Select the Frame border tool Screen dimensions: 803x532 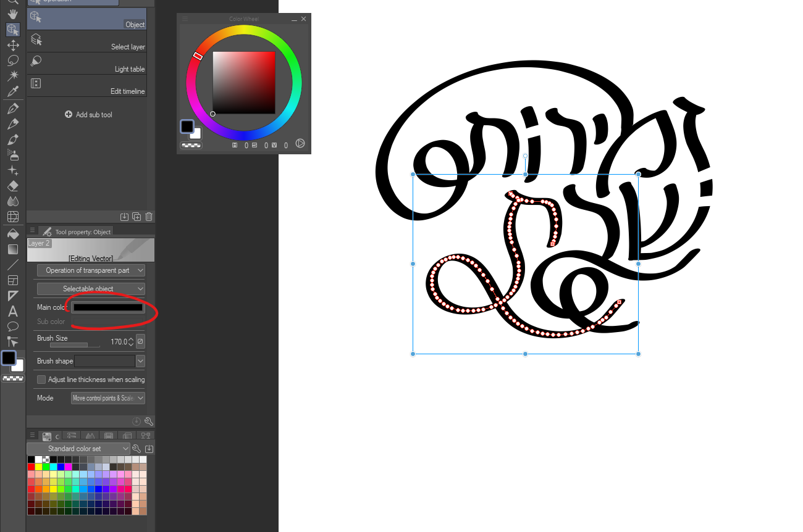click(12, 280)
